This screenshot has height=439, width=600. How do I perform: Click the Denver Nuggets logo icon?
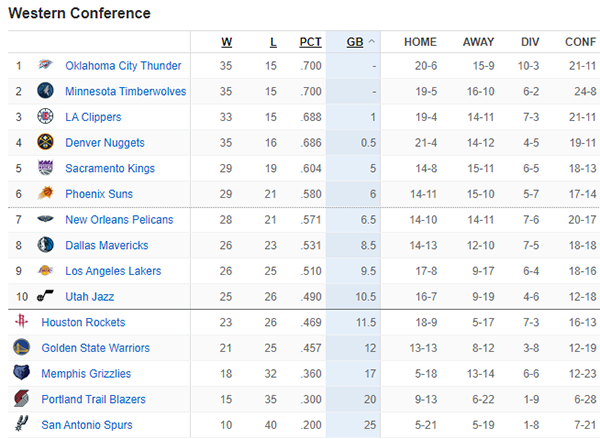[x=45, y=143]
